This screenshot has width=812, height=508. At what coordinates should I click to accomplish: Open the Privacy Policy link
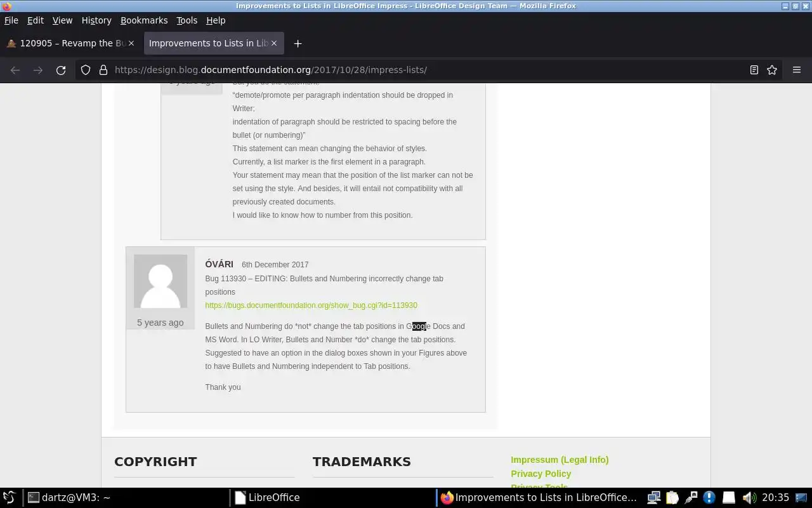[x=540, y=474]
